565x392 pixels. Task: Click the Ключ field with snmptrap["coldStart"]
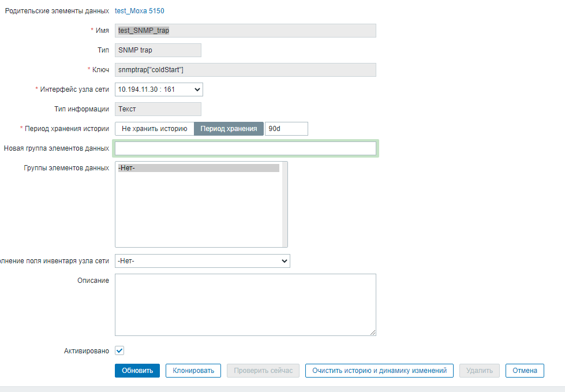coord(245,70)
